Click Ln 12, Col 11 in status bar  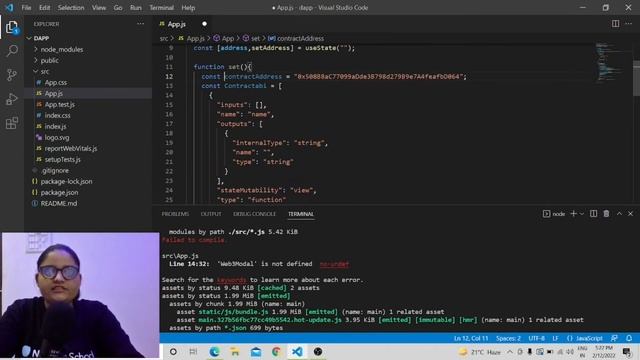(x=471, y=338)
